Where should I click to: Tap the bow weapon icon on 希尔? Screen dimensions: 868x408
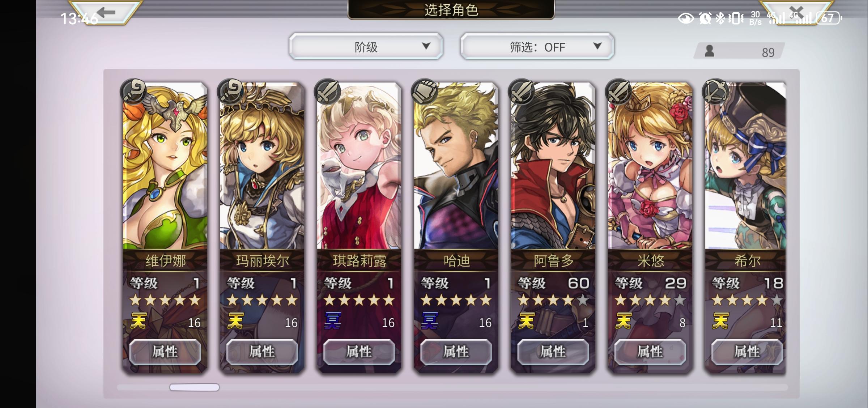(x=715, y=92)
